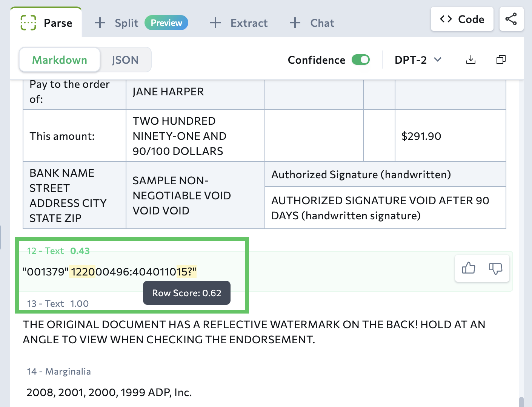Toggle the Confidence switch
Image resolution: width=532 pixels, height=407 pixels.
pyautogui.click(x=361, y=60)
